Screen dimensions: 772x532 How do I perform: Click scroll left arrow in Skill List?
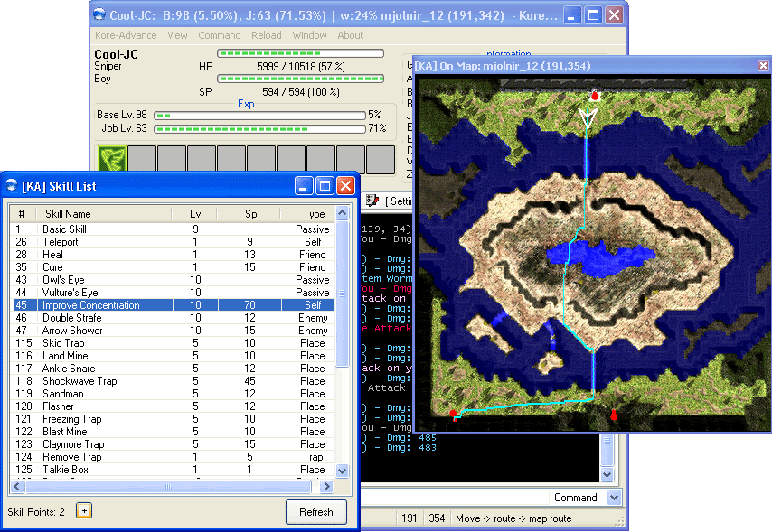17,486
